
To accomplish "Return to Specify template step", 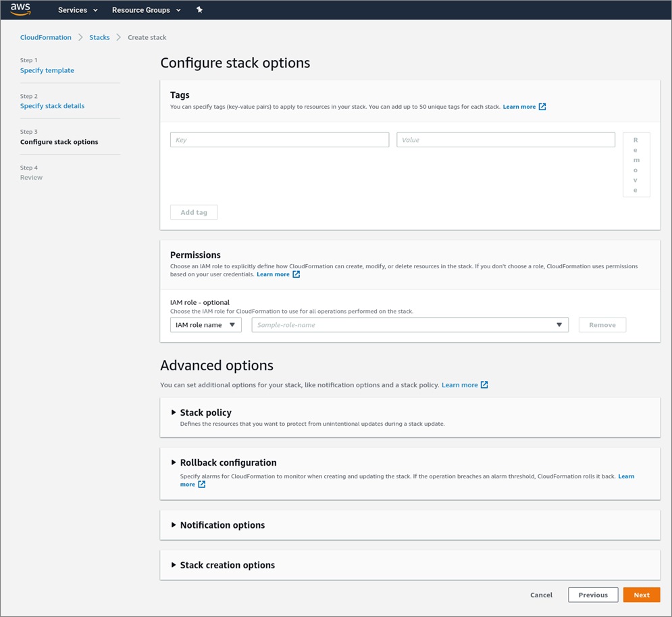I will coord(47,70).
